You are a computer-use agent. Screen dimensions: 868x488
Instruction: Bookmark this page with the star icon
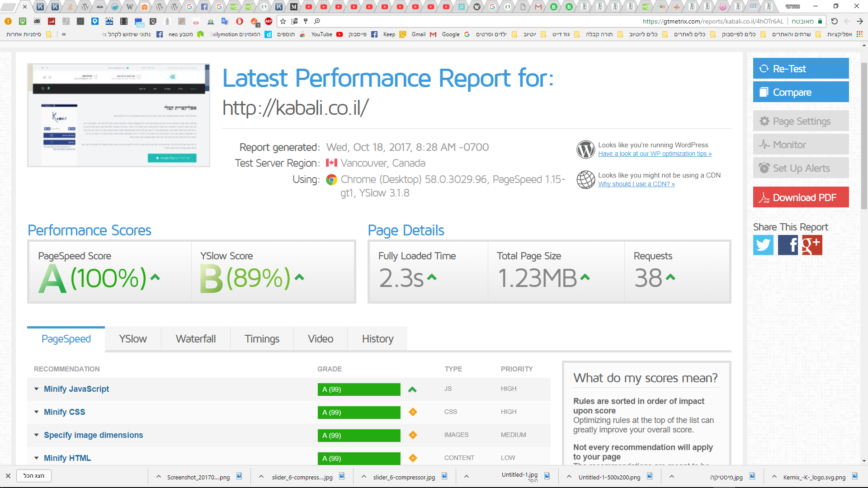[x=283, y=21]
